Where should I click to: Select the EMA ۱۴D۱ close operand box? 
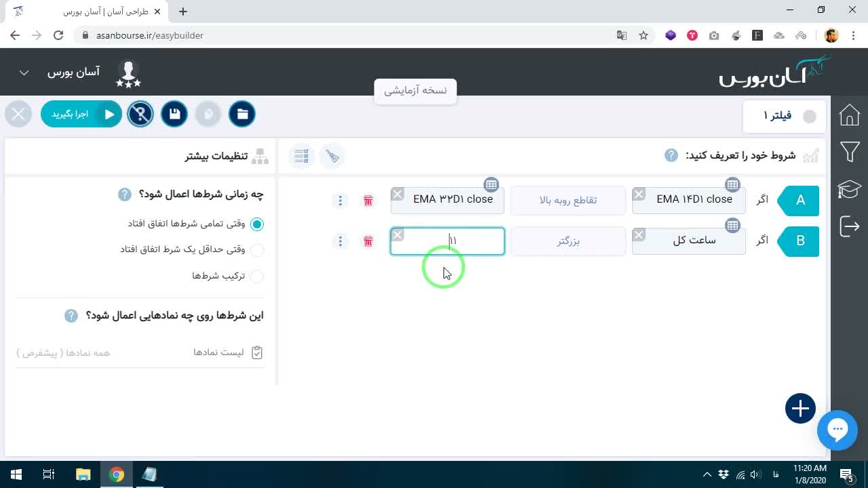point(689,200)
